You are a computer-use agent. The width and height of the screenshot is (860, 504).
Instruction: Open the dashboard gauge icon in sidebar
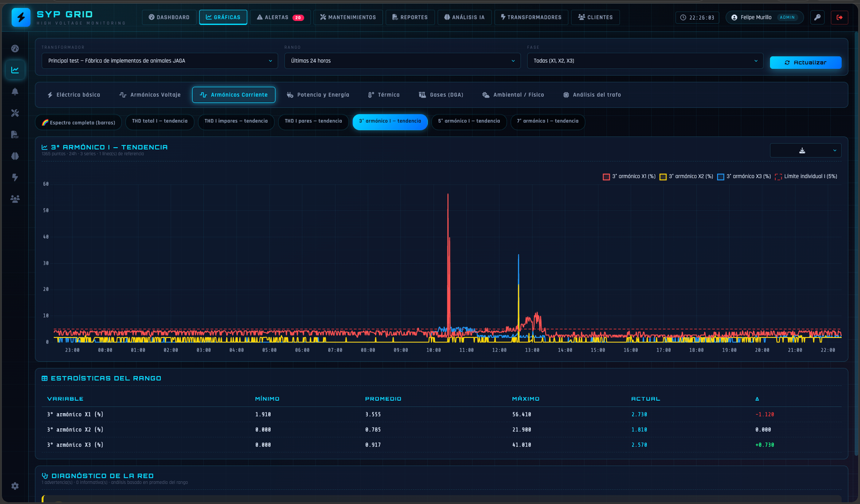[x=15, y=48]
